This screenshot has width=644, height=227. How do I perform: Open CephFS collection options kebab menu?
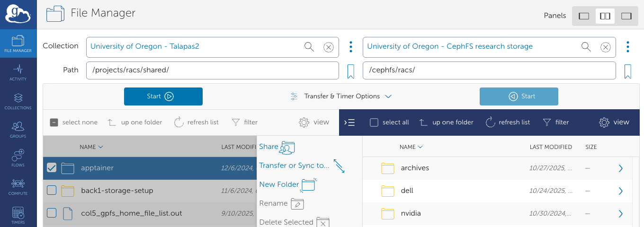pyautogui.click(x=628, y=47)
